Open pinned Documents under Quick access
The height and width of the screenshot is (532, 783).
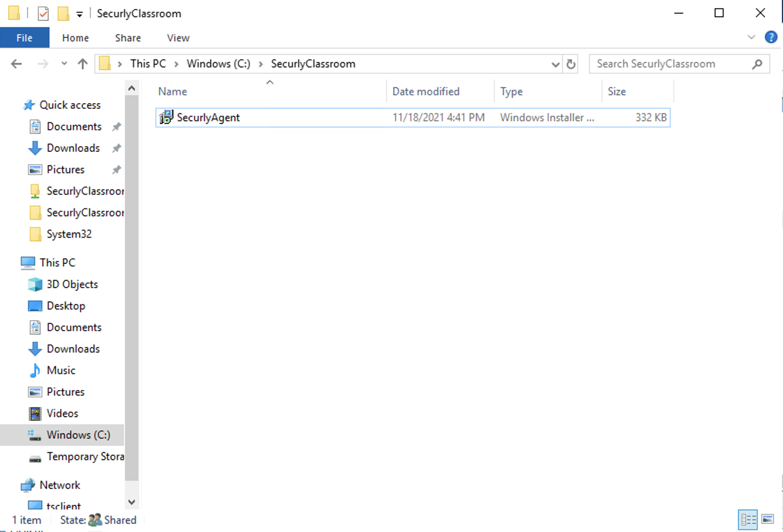[x=74, y=126]
